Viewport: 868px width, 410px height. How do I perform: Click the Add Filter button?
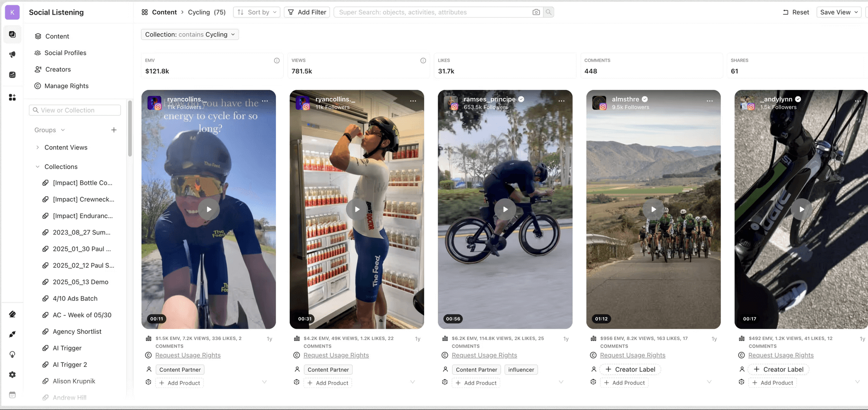[307, 12]
